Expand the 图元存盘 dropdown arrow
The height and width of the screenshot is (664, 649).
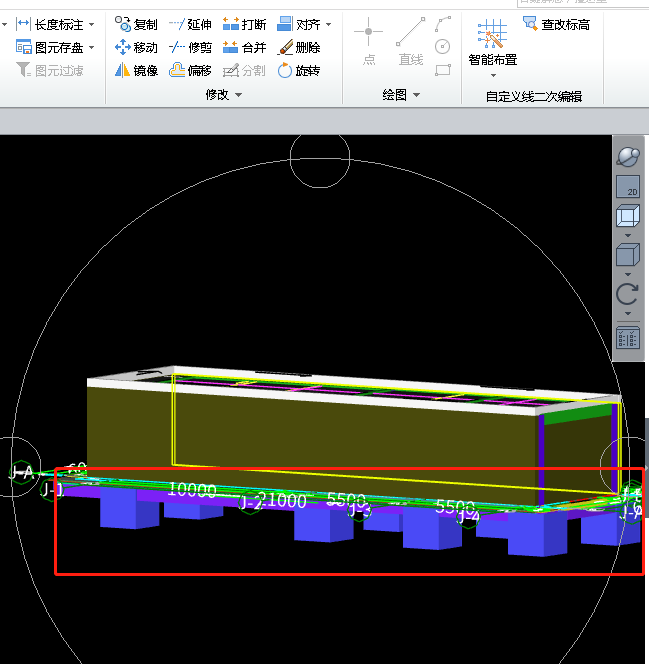coord(92,47)
